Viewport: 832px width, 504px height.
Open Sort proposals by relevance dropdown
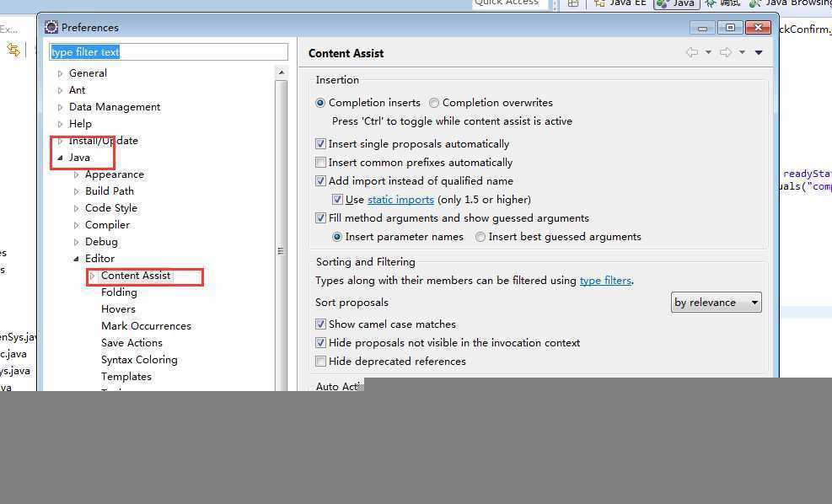[717, 303]
